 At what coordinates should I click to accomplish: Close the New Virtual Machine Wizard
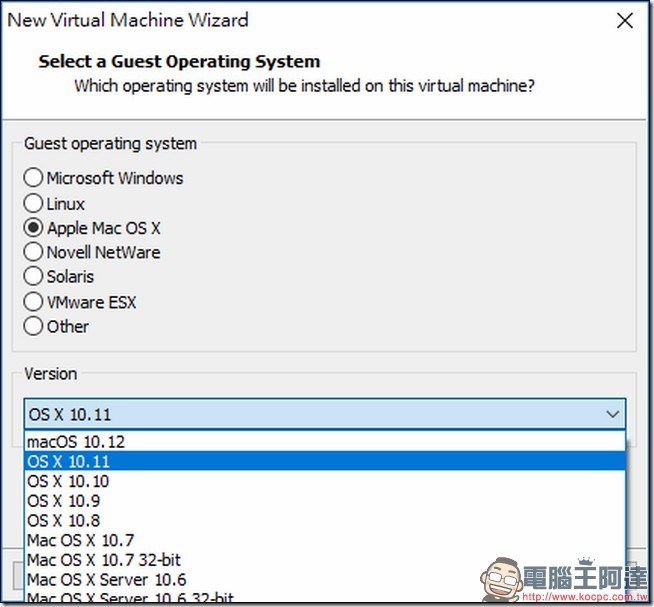click(x=625, y=20)
